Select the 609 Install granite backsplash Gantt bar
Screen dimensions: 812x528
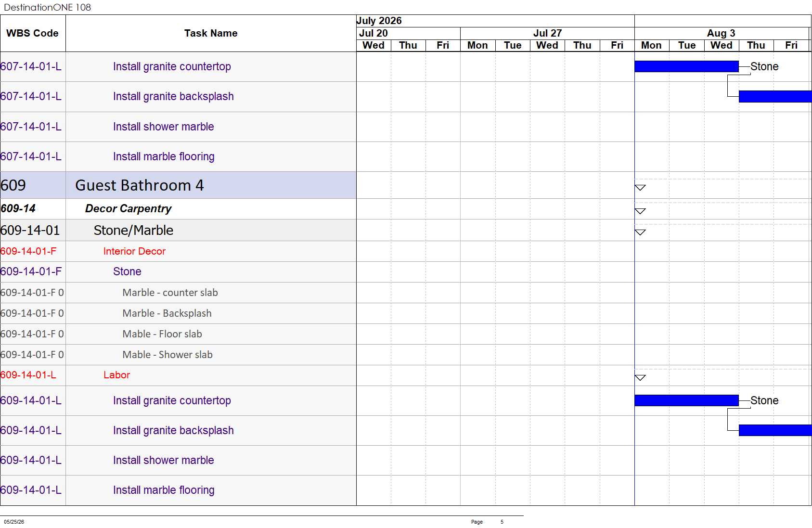point(775,430)
